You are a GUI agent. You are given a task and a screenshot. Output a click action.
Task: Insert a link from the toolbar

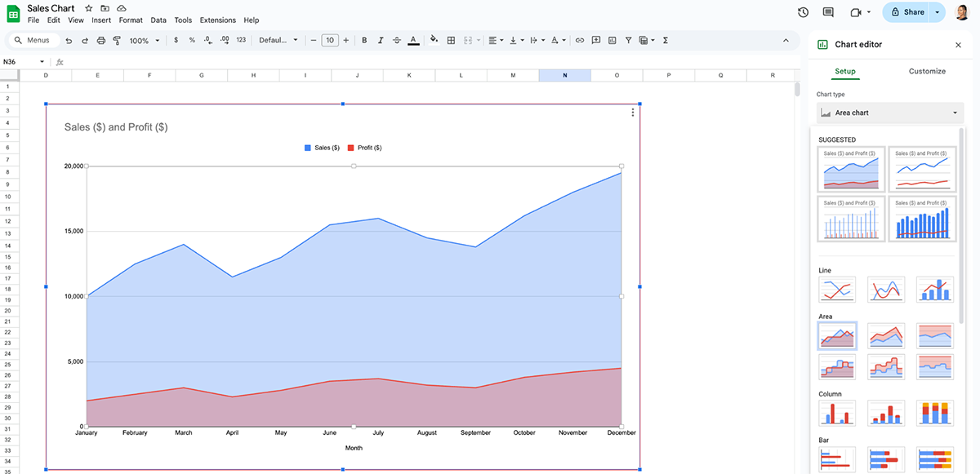[579, 39]
